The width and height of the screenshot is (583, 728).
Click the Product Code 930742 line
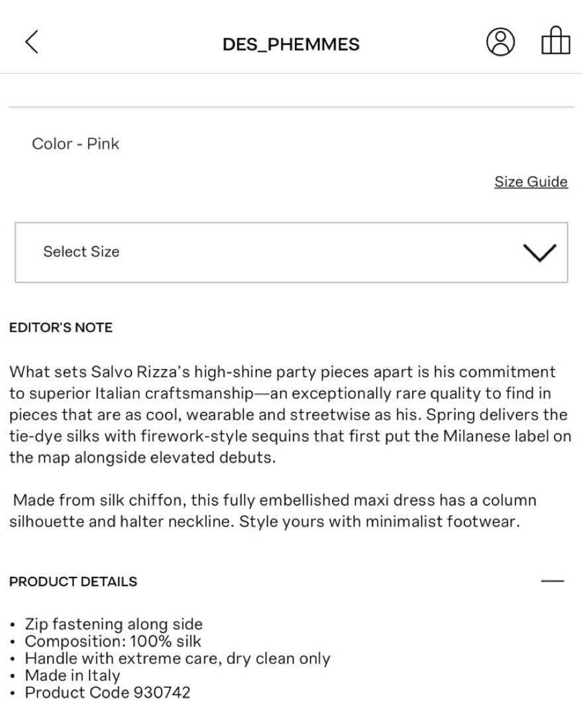pos(107,693)
